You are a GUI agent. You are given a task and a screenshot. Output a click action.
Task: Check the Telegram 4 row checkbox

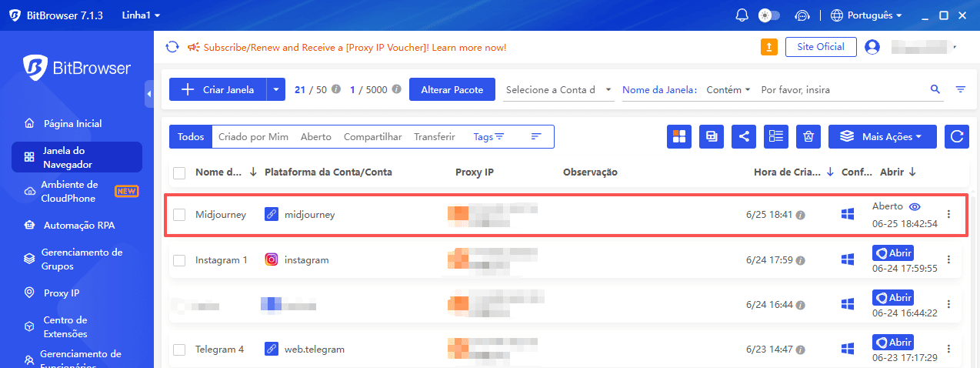(x=179, y=350)
